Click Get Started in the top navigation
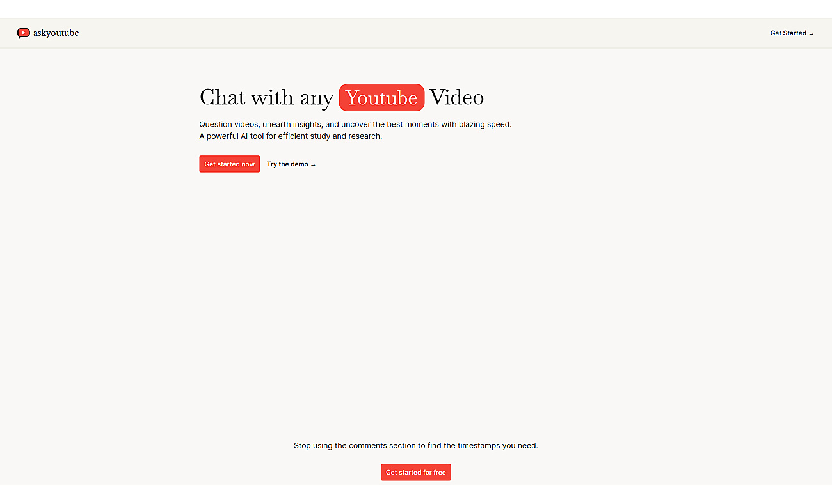 [792, 33]
